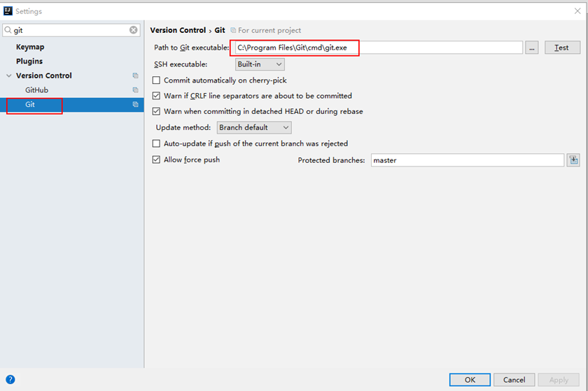588x391 pixels.
Task: Select the Version Control settings category
Action: click(44, 76)
